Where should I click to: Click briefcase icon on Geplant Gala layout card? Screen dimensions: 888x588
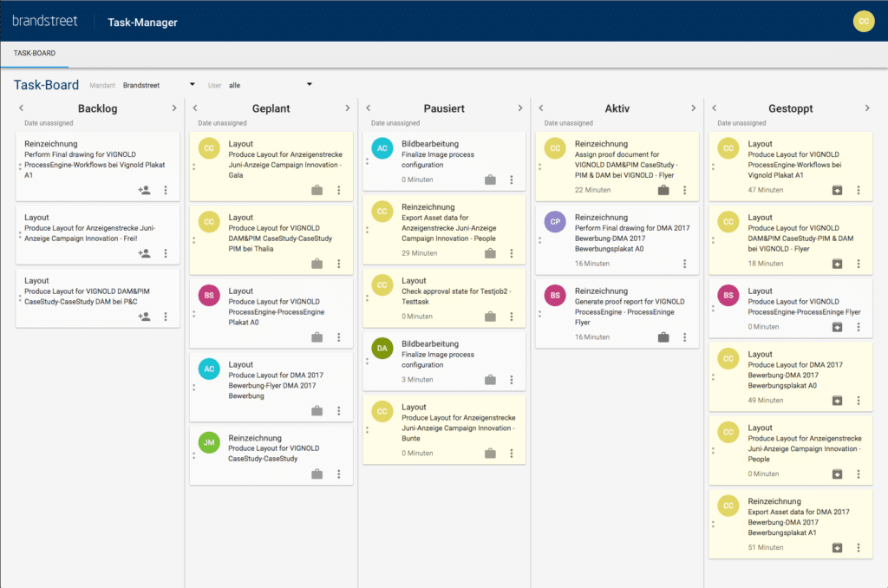(317, 190)
